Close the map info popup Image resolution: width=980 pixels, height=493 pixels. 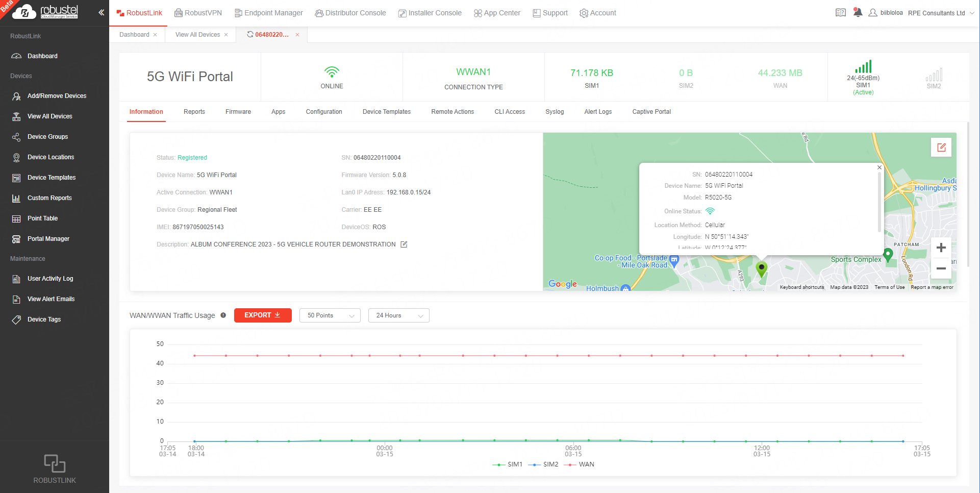pos(880,167)
